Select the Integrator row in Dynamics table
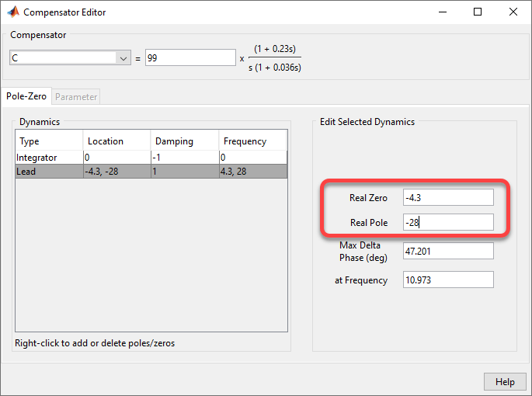Screen dimensions: 532x396 point(48,158)
